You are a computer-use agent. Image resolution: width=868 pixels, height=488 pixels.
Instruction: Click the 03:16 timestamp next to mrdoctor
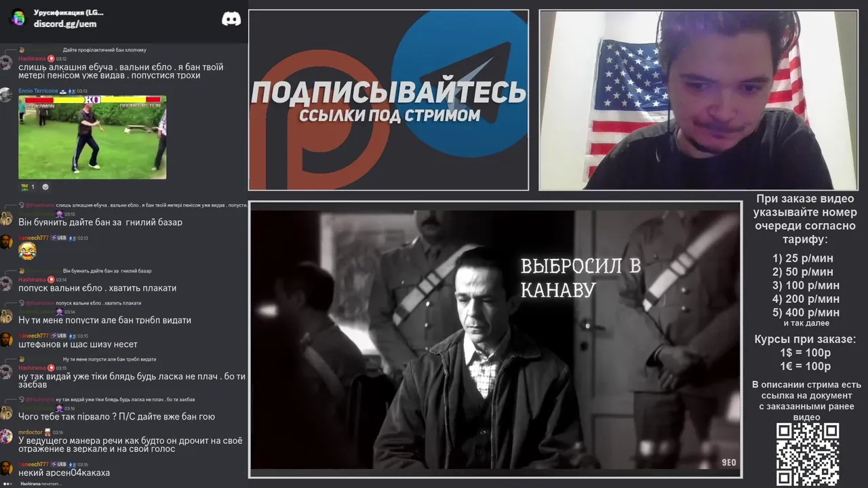pos(58,432)
